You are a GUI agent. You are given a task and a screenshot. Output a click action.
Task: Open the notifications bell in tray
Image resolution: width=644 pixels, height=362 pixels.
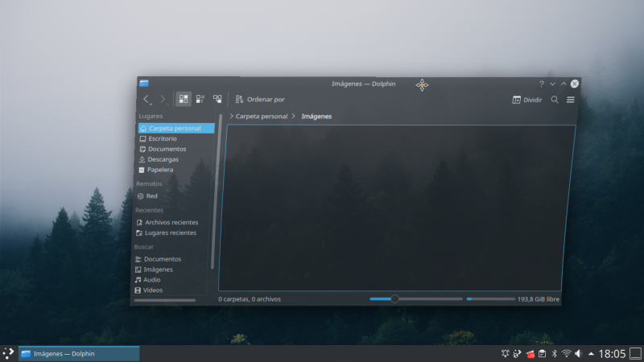coord(506,354)
